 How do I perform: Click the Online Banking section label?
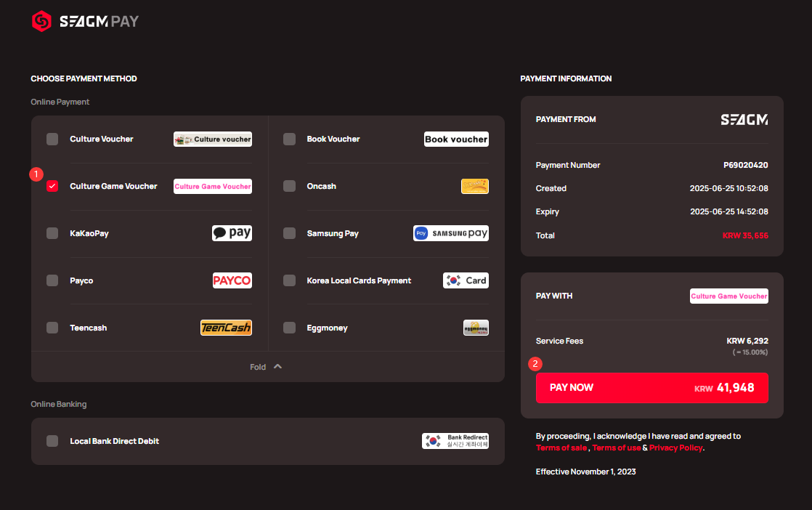(x=59, y=404)
